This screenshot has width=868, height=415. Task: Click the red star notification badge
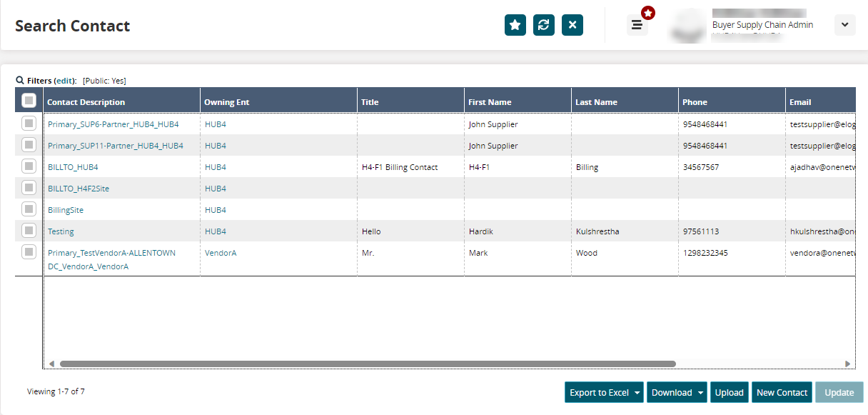click(x=648, y=13)
